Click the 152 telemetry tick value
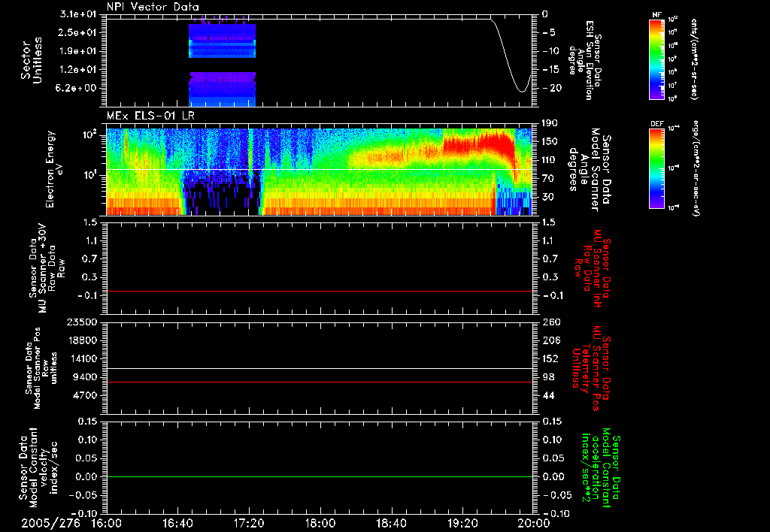The height and width of the screenshot is (532, 770). [550, 358]
